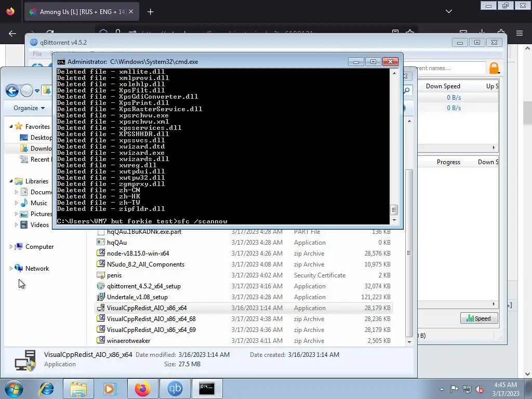Expand the Documents library node

(16, 192)
